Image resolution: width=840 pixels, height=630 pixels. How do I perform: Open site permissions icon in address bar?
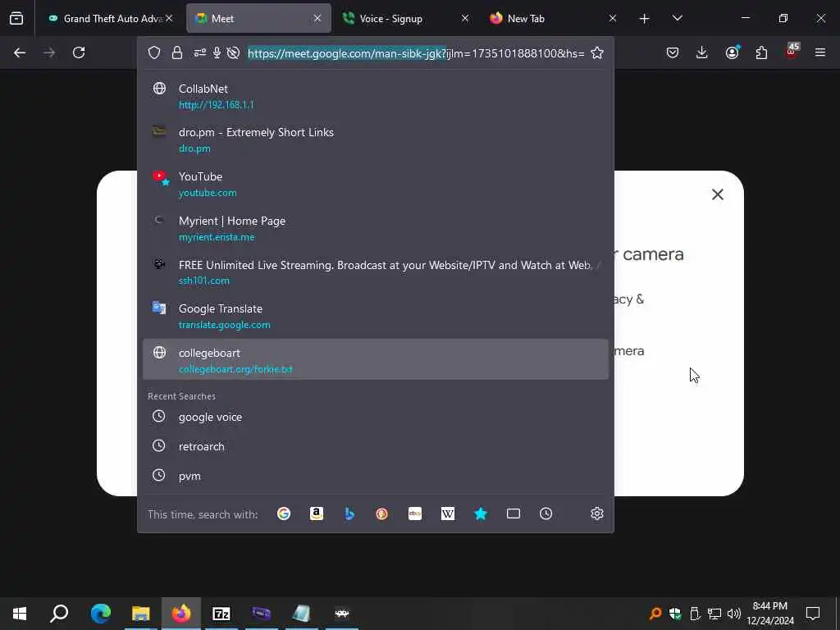click(200, 52)
